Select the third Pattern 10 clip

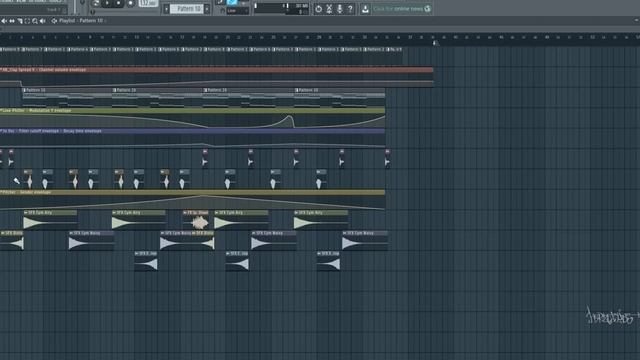coord(249,98)
